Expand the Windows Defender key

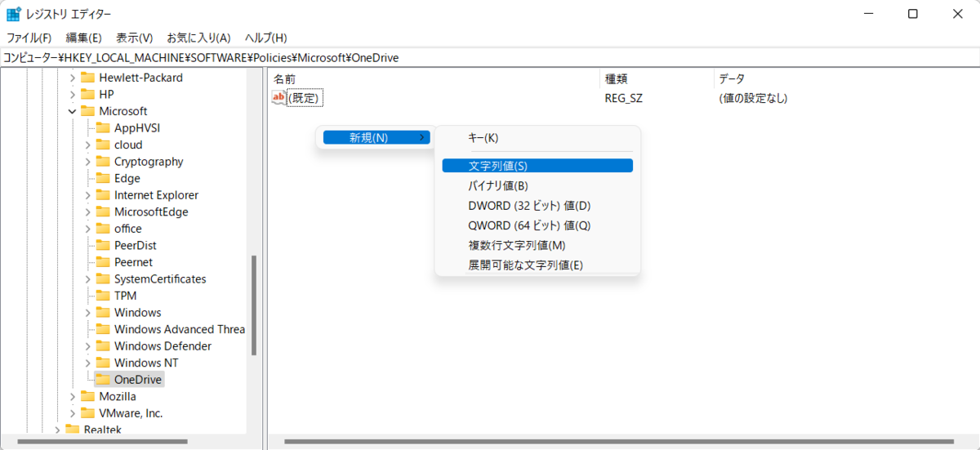coord(87,345)
